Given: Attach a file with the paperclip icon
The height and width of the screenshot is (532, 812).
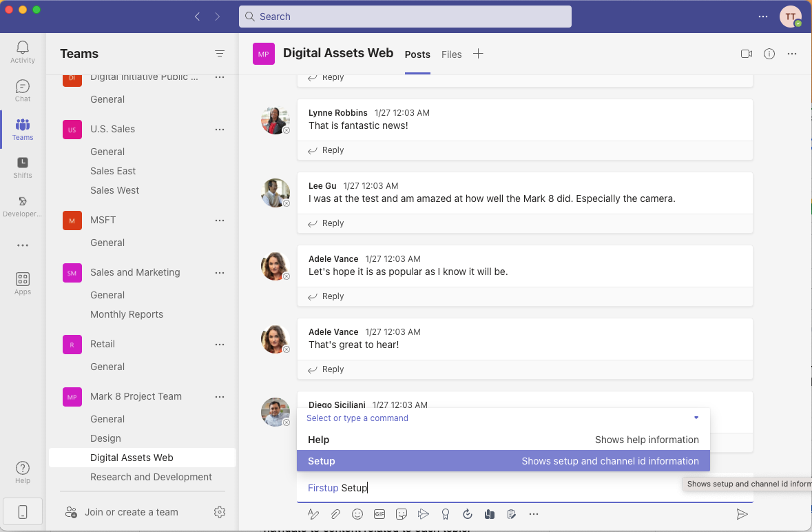Looking at the screenshot, I should 335,514.
